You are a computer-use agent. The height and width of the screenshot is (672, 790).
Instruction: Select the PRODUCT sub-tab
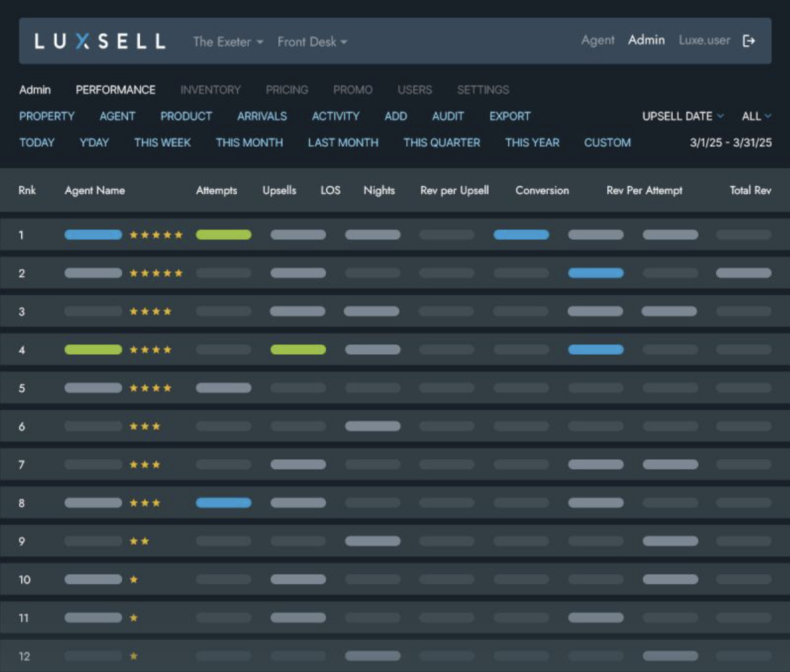point(186,116)
